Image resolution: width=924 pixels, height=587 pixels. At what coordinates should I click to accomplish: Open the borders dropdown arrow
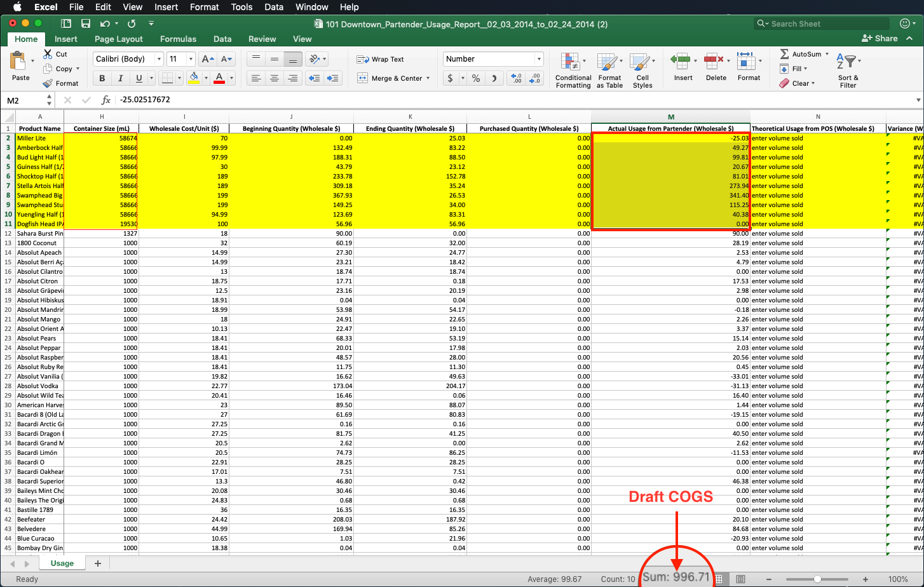pos(179,79)
